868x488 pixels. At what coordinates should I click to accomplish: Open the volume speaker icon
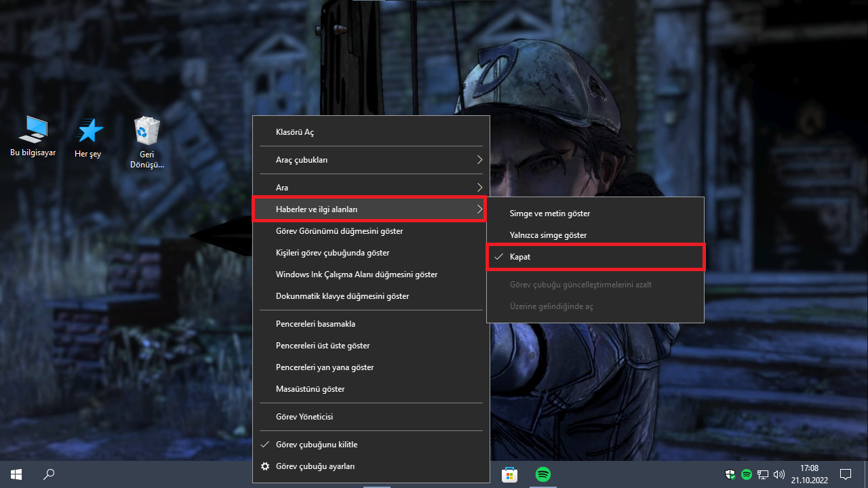tap(779, 474)
